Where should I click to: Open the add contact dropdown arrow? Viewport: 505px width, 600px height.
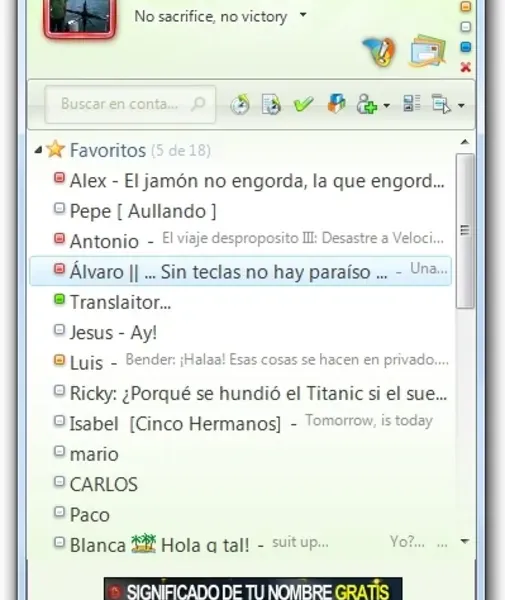pos(387,105)
